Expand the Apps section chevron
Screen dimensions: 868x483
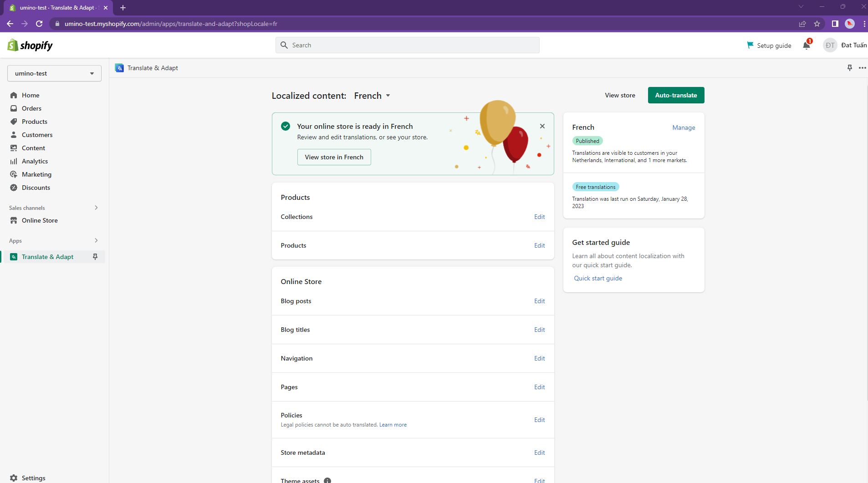(96, 240)
